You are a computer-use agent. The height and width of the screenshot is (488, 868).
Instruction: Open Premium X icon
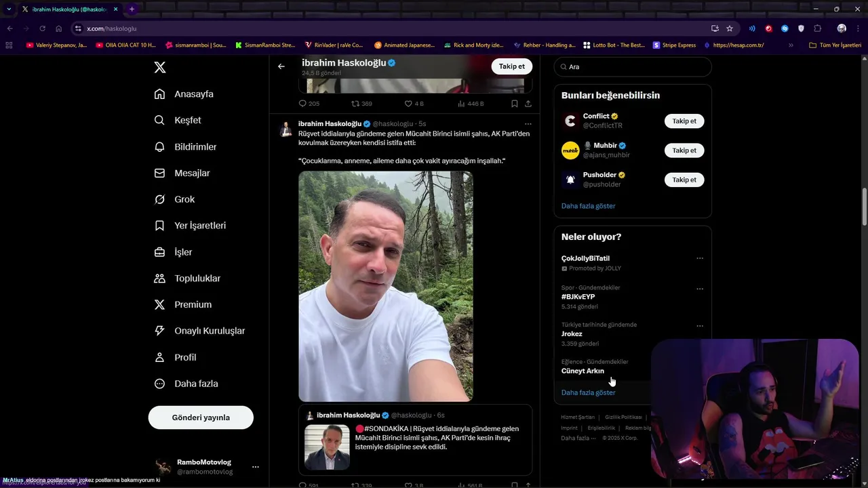pos(159,304)
